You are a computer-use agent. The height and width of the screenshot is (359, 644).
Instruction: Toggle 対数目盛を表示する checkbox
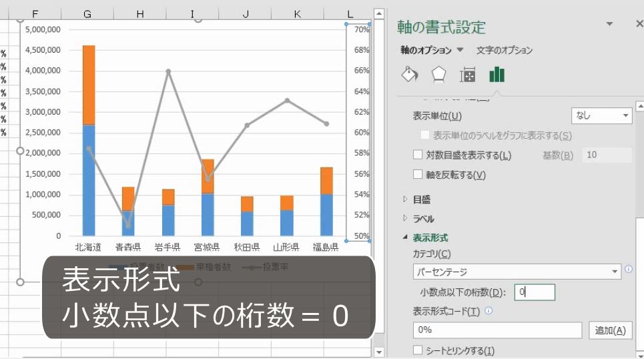[x=418, y=155]
